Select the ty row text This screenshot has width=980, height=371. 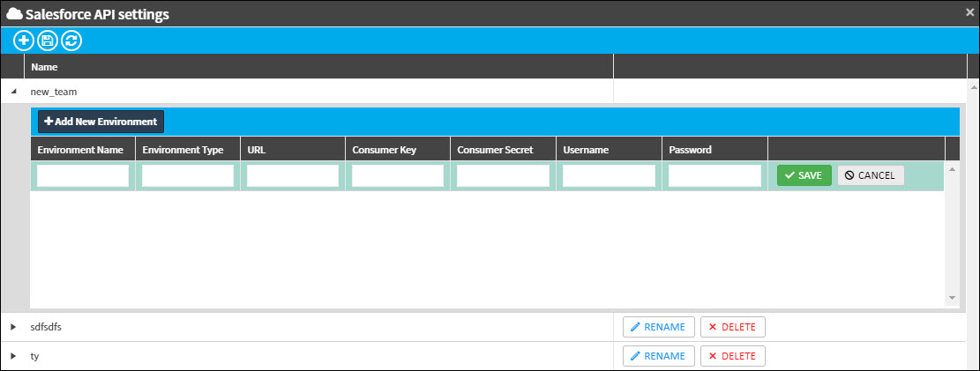coord(35,356)
